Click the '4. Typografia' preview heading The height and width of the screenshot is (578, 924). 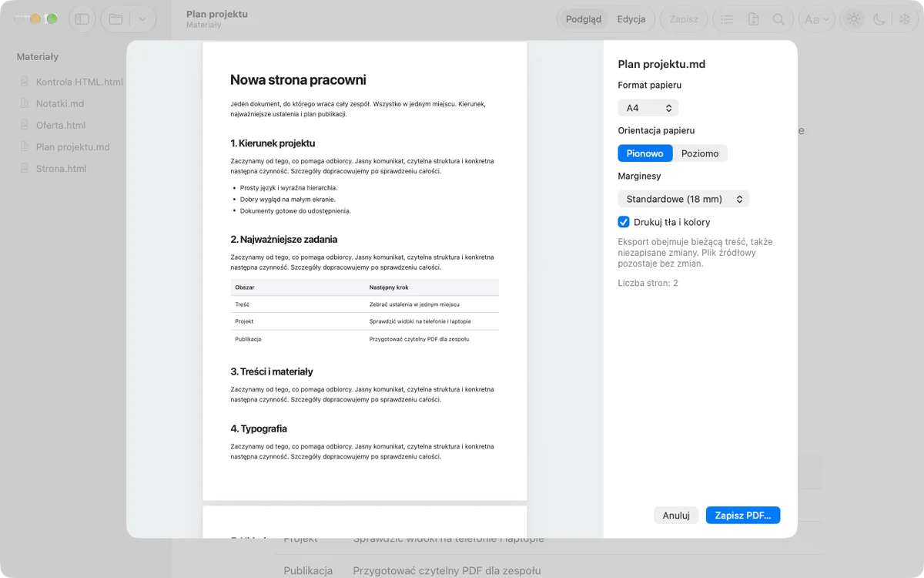tap(259, 428)
